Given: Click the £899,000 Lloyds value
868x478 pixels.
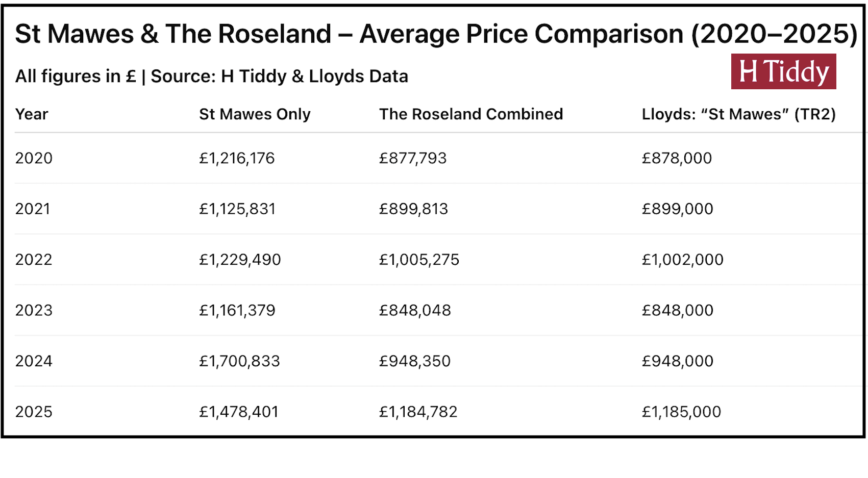Looking at the screenshot, I should click(x=677, y=209).
